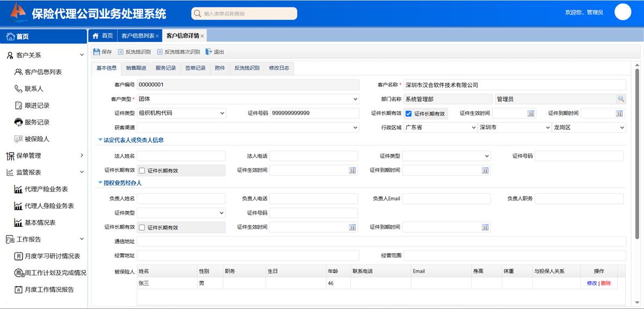Image resolution: width=644 pixels, height=309 pixels.
Task: Click the Save (保存) toolbar icon
Action: 97,52
